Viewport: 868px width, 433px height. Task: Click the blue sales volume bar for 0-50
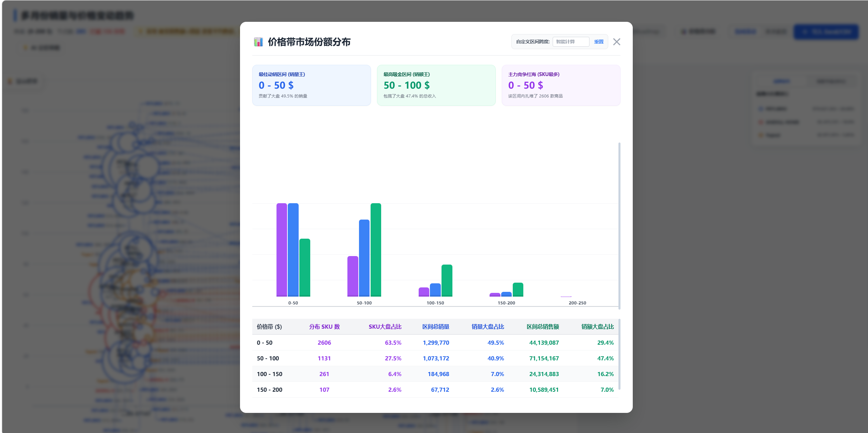[x=293, y=250]
